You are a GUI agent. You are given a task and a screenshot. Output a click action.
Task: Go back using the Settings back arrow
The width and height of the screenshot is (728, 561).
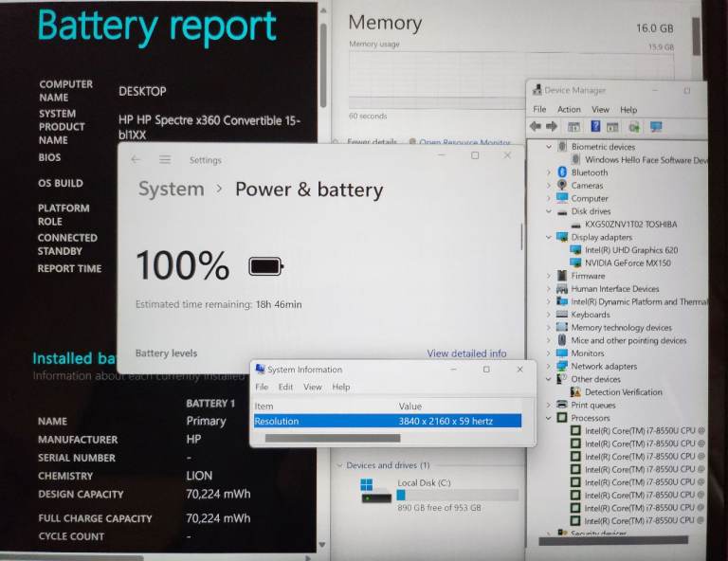pyautogui.click(x=136, y=160)
